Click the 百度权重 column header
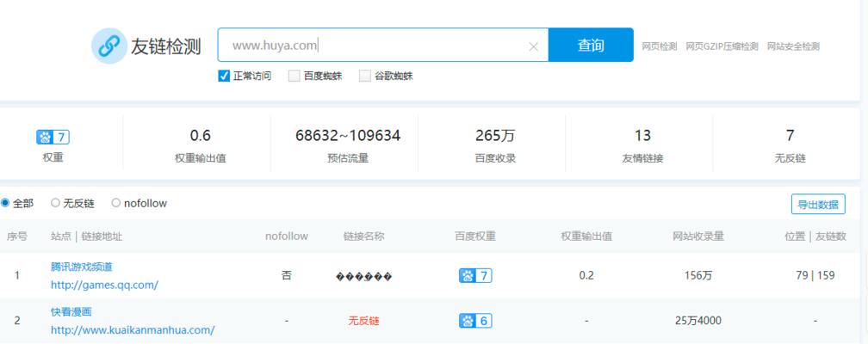Viewport: 868px width, 344px height. 475,236
